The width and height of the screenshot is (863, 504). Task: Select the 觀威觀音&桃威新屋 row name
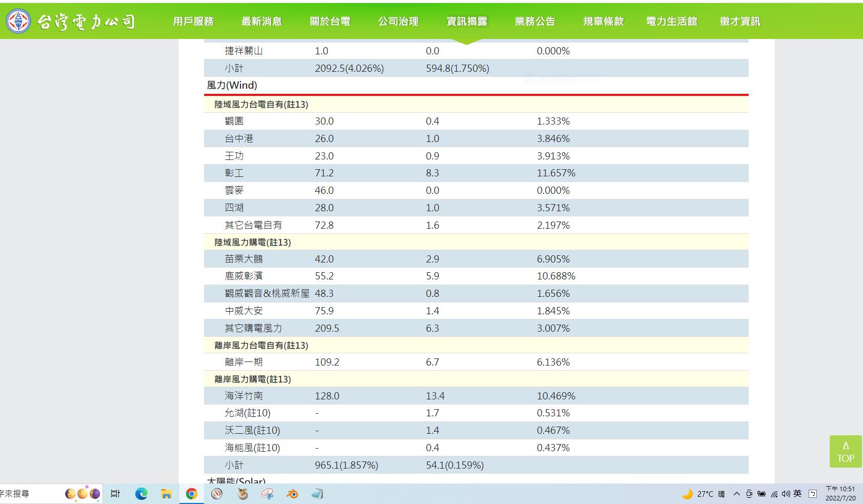(x=267, y=293)
